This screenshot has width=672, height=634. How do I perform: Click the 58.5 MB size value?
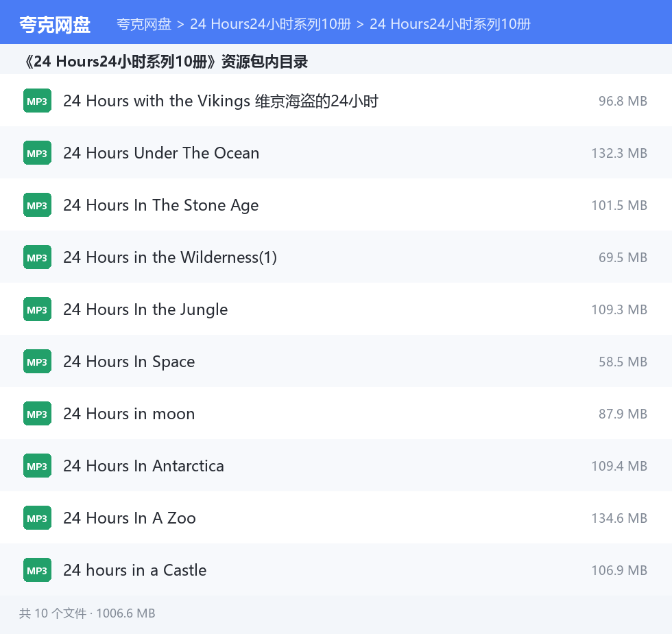point(623,362)
